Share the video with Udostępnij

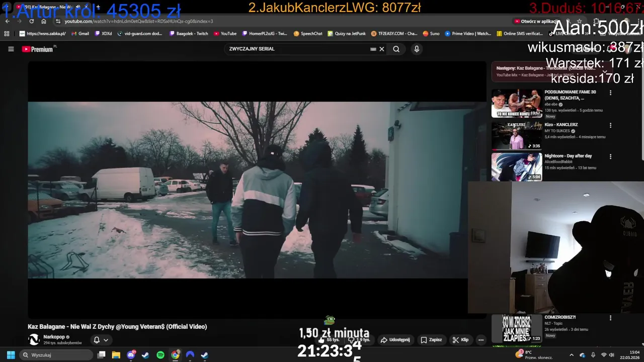pos(395,340)
